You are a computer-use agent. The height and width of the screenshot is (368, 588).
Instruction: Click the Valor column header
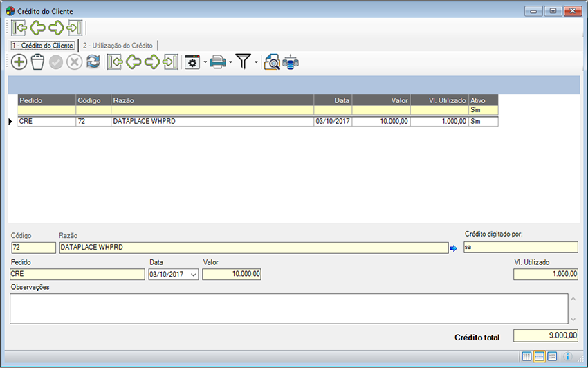pos(380,100)
